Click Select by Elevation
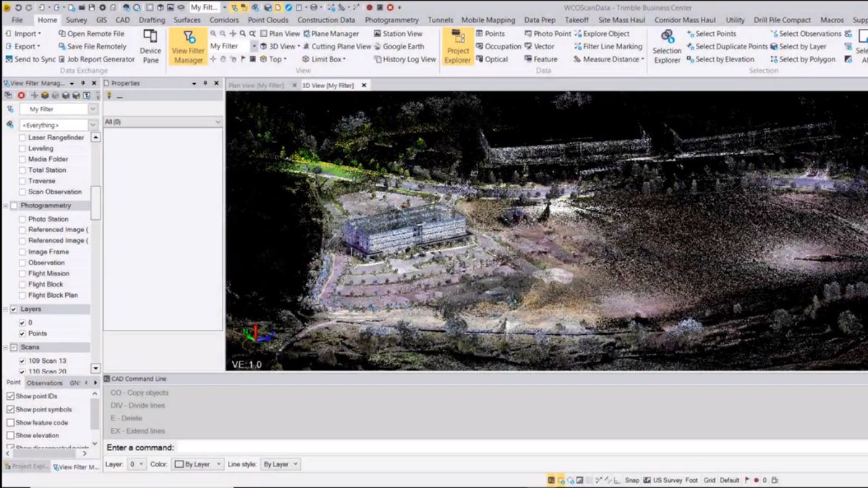The width and height of the screenshot is (868, 488). [x=720, y=59]
